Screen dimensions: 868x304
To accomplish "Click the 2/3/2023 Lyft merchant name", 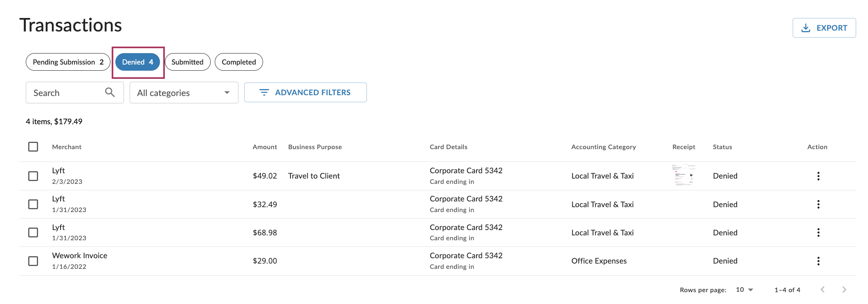I will click(x=58, y=171).
